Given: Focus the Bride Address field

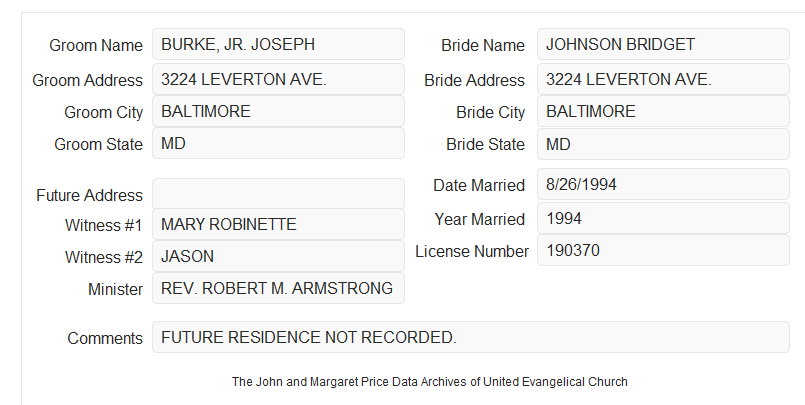Looking at the screenshot, I should point(663,80).
